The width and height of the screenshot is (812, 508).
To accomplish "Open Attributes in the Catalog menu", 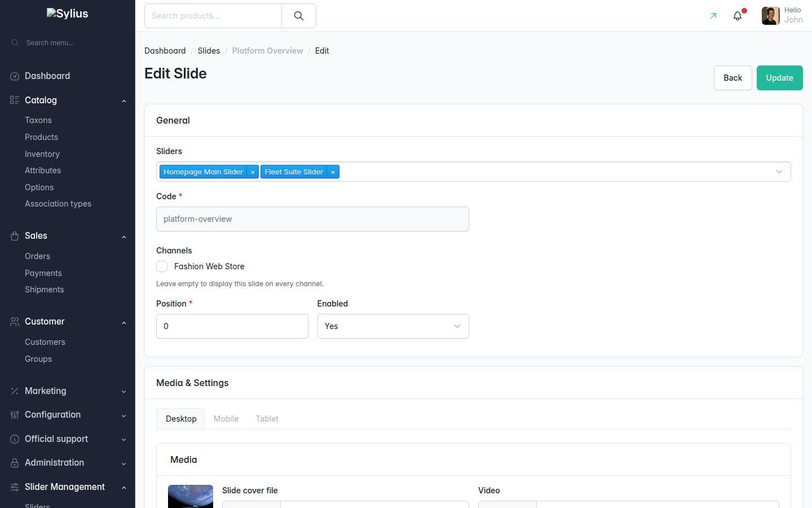I will point(43,170).
